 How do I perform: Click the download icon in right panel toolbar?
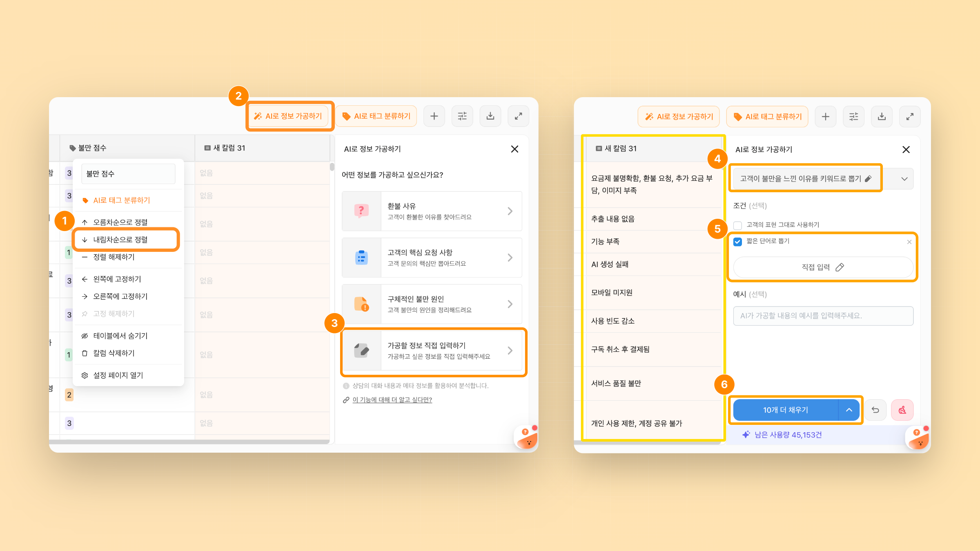coord(882,117)
